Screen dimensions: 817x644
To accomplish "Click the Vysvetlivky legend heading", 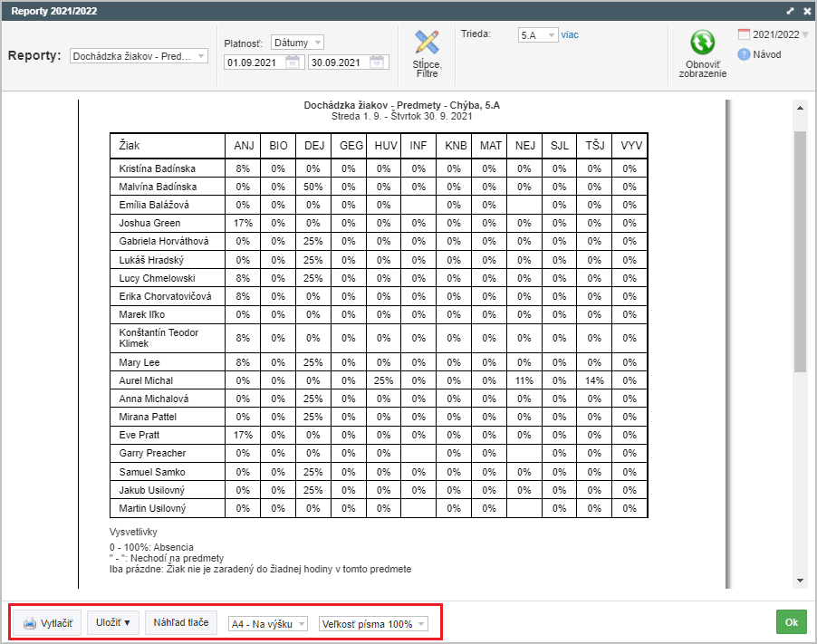I will coord(133,532).
